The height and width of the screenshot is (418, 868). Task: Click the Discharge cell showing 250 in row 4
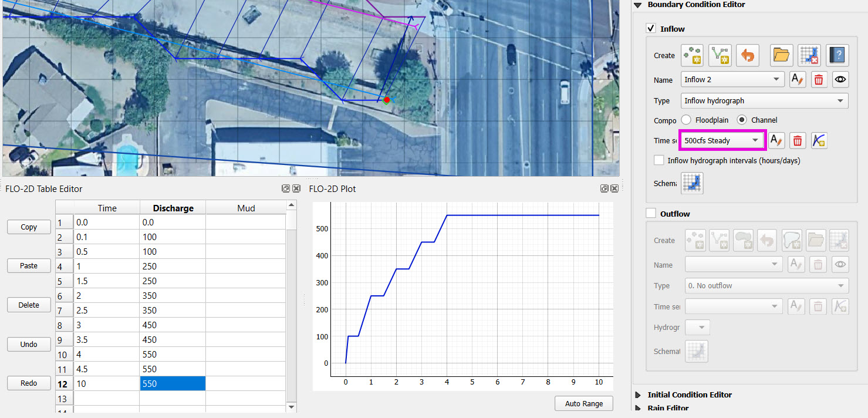click(x=172, y=266)
